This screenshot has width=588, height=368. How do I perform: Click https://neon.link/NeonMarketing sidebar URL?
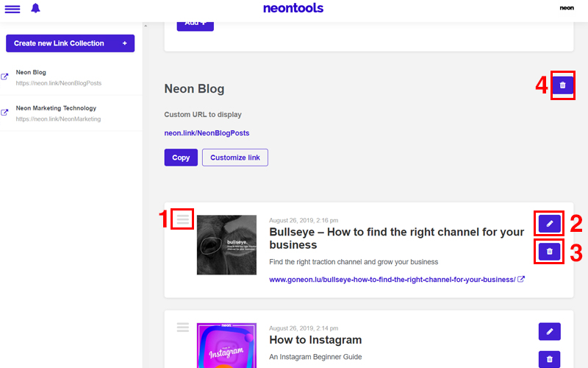click(x=58, y=119)
